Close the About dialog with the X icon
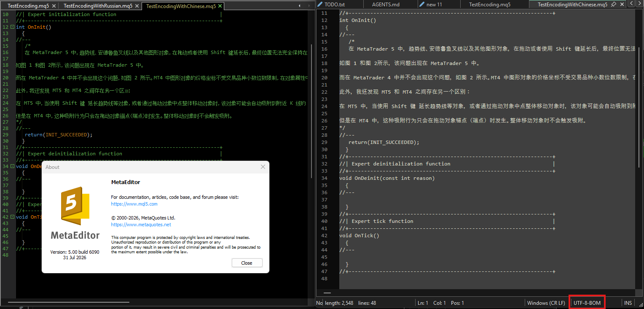Viewport: 644px width, 309px height. tap(263, 167)
